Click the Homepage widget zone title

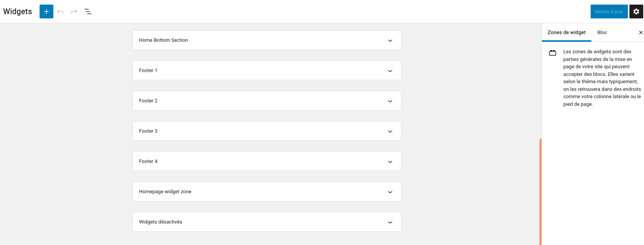coord(165,192)
